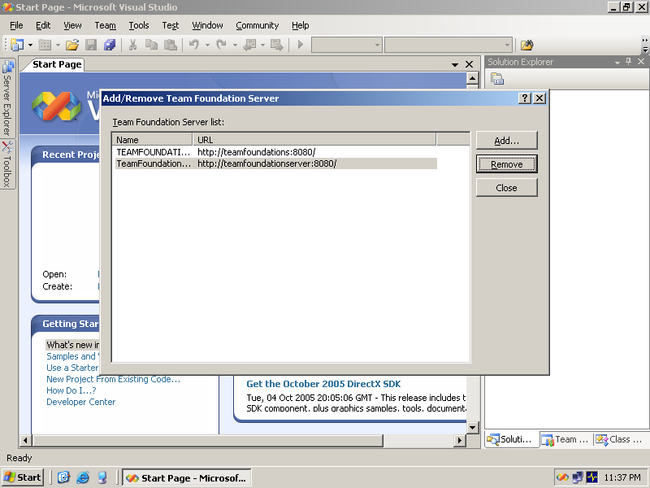Open the View menu
This screenshot has width=650, height=488.
73,26
